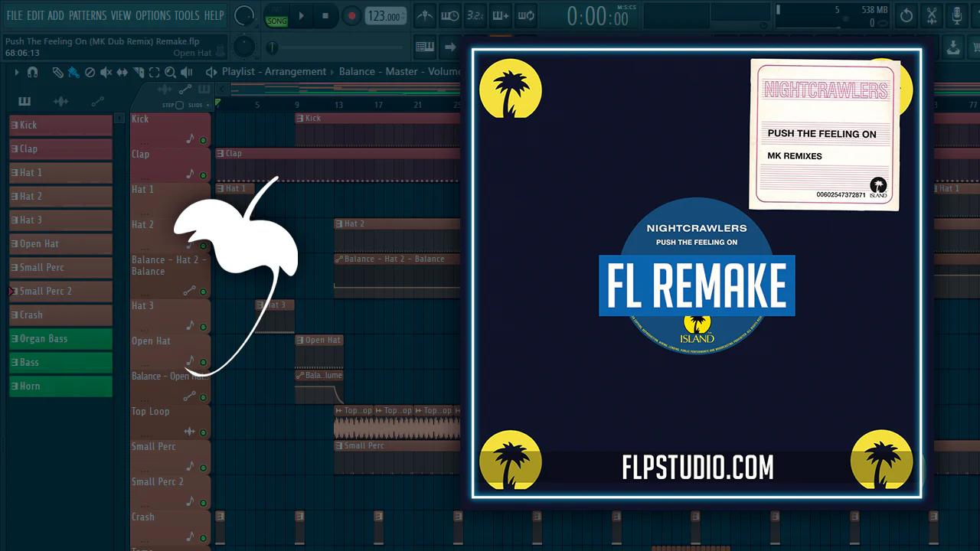Stop playback with the Stop button
The width and height of the screenshot is (980, 551).
point(325,16)
